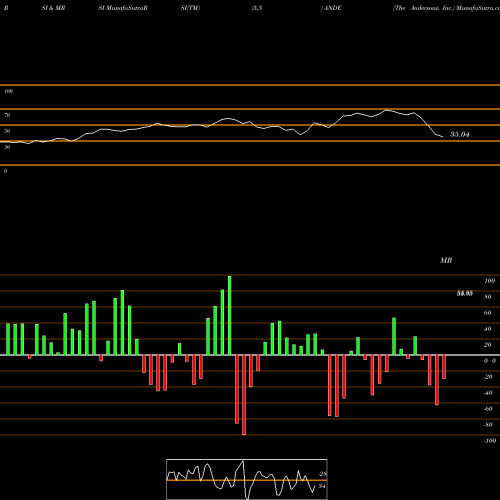Click the last red bar of MR histogram
The image size is (500, 500).
pyautogui.click(x=444, y=367)
